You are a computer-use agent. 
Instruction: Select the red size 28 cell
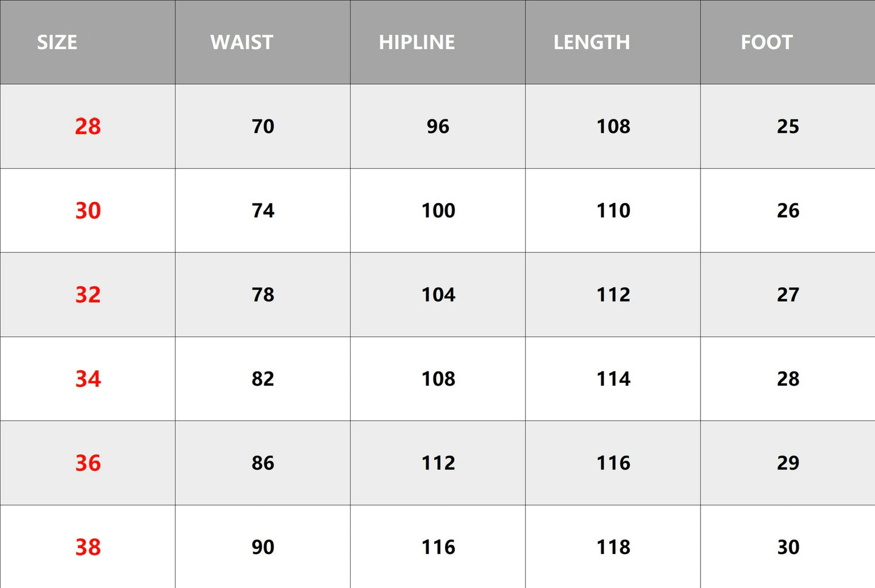coord(88,127)
